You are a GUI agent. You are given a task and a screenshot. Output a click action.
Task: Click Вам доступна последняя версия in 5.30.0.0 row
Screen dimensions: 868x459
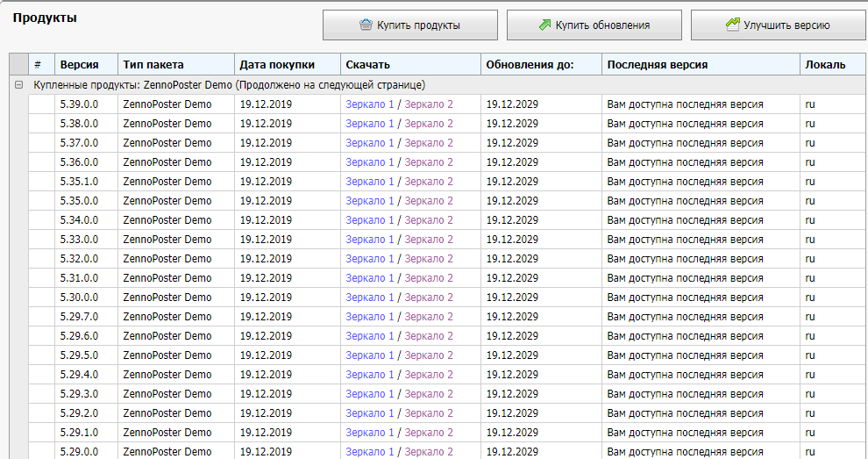[x=686, y=298]
